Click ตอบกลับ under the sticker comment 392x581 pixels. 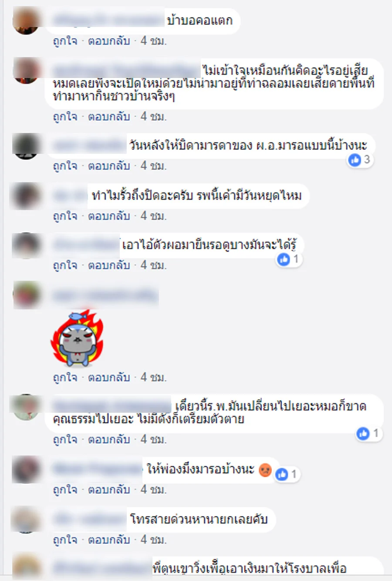pyautogui.click(x=109, y=377)
